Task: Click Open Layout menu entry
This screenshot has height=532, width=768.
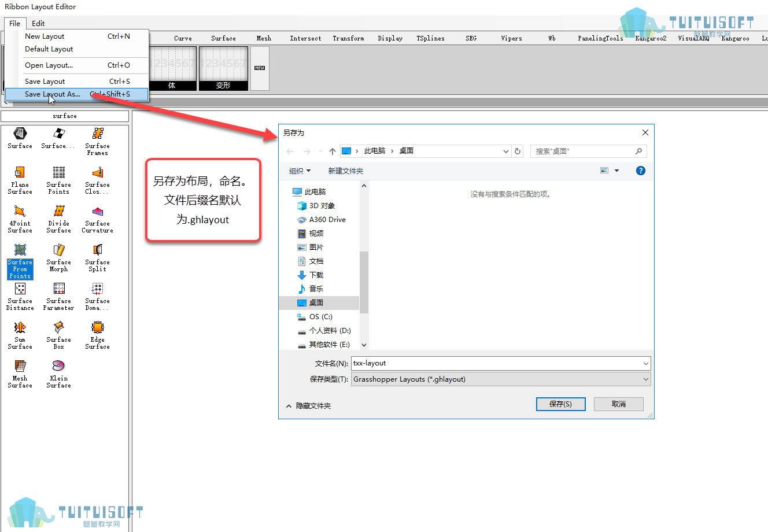Action: pos(77,65)
